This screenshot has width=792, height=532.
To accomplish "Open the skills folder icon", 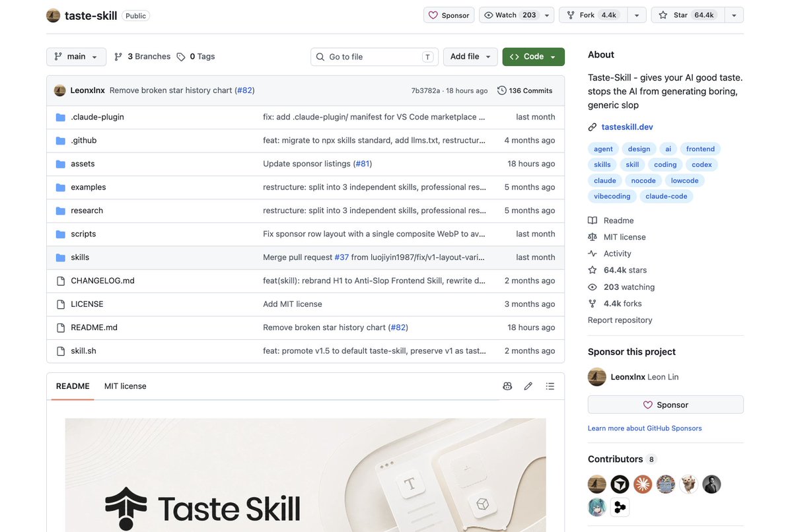I will tap(61, 257).
